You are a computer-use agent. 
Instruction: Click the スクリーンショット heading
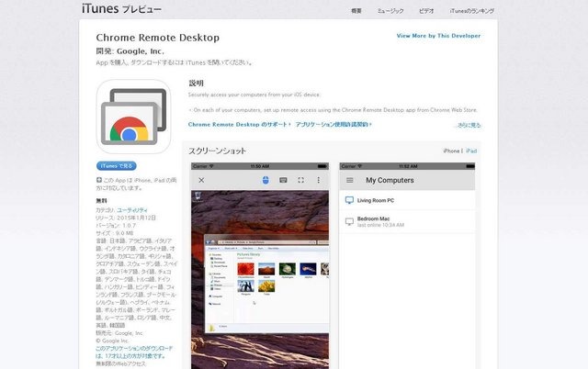217,151
